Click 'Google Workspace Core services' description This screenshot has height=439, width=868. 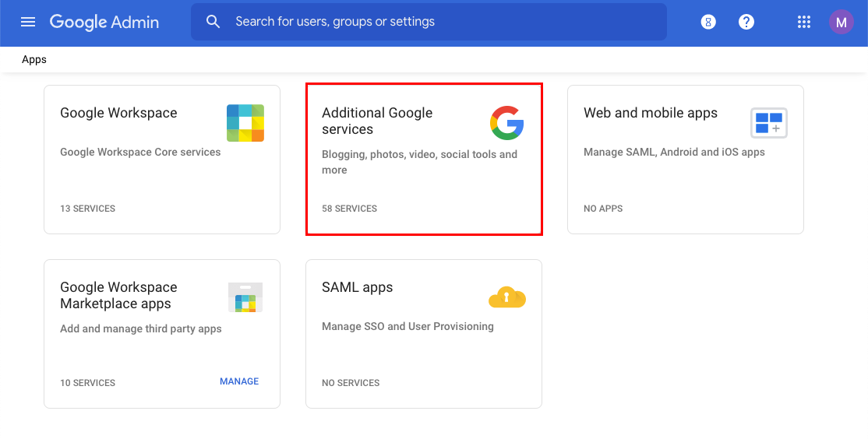[x=140, y=152]
